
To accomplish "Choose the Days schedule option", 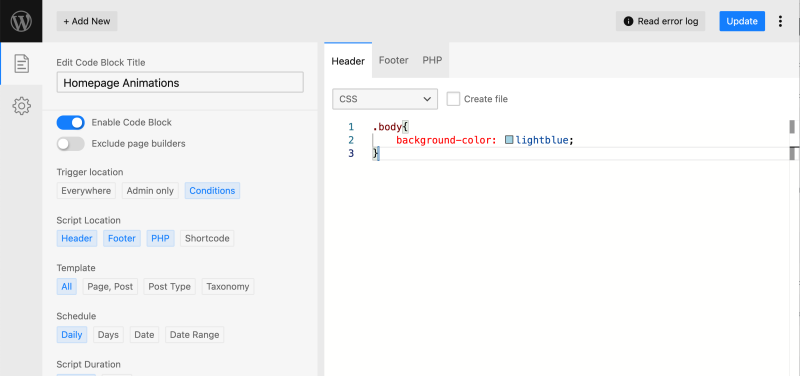I will [x=108, y=335].
